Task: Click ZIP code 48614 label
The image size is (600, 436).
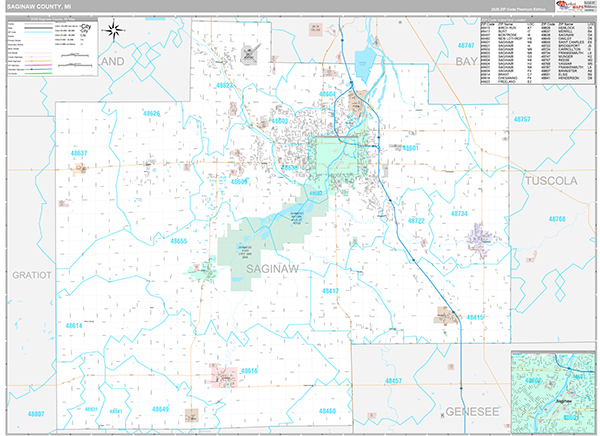Action: click(74, 326)
